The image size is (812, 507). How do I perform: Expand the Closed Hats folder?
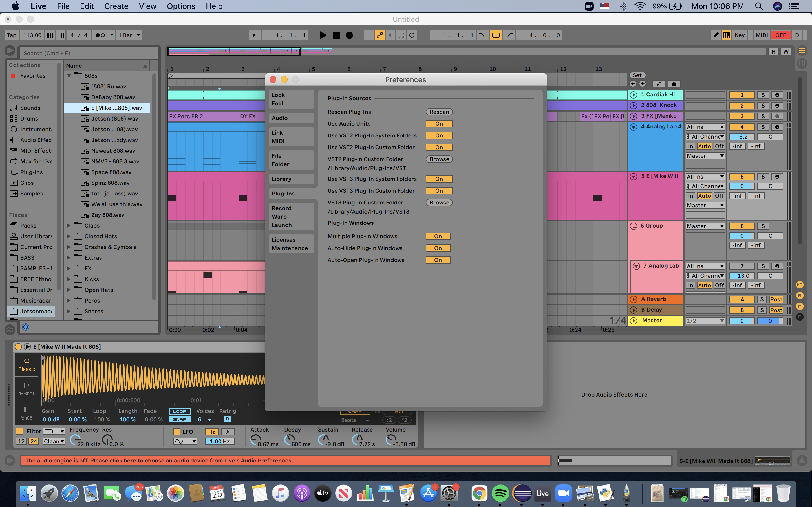tap(69, 236)
